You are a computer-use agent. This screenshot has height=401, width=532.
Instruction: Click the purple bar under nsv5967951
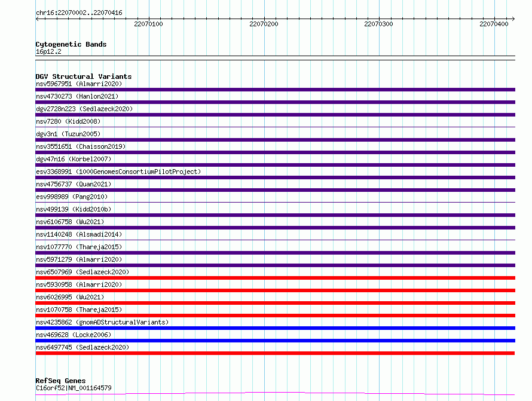coord(275,90)
